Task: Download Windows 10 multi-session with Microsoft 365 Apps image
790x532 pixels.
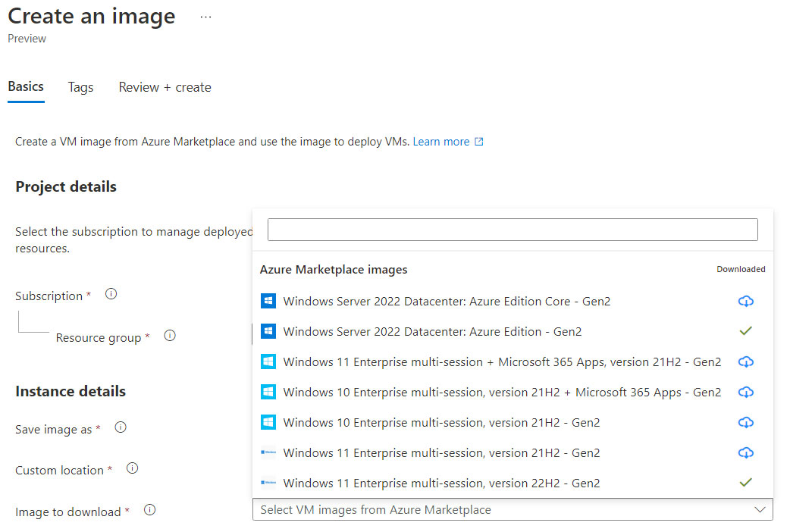Action: coord(745,392)
